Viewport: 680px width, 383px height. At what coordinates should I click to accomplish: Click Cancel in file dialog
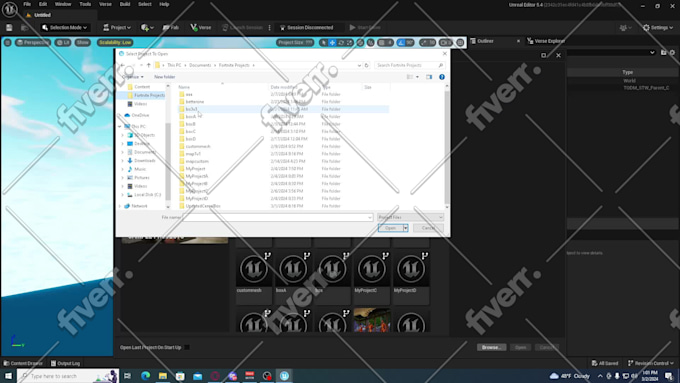pos(428,228)
